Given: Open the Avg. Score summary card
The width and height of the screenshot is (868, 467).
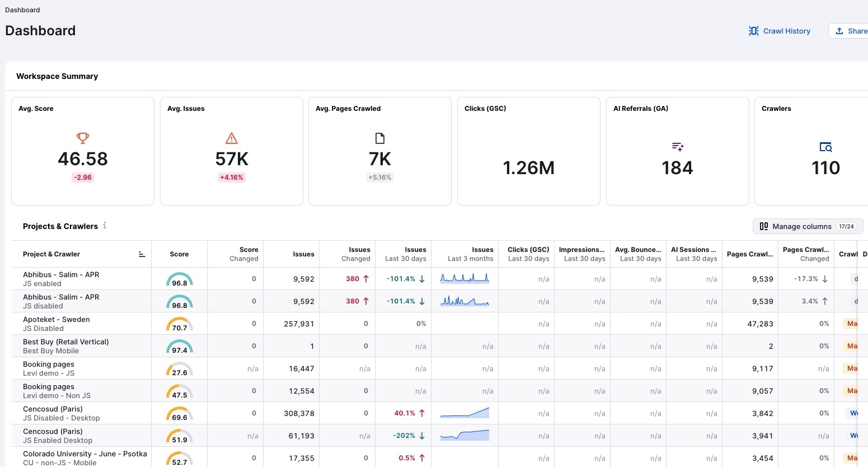Looking at the screenshot, I should click(x=83, y=151).
